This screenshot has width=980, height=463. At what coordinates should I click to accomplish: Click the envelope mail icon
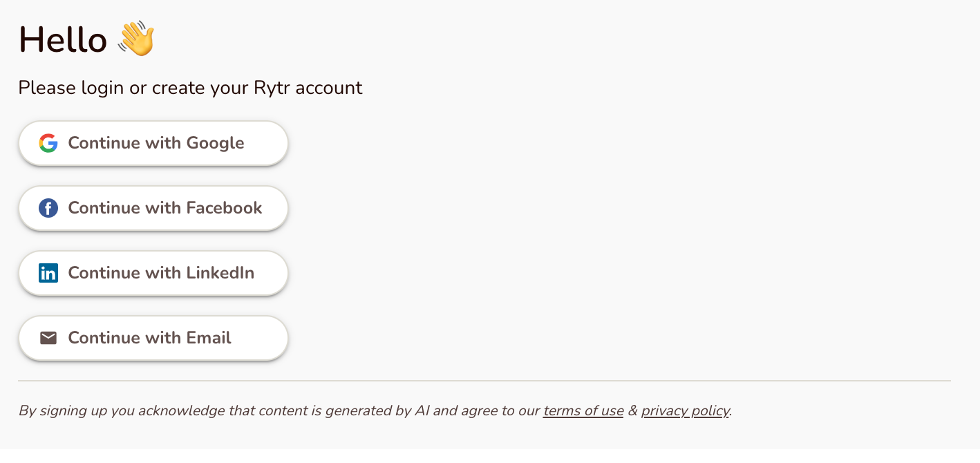tap(48, 338)
